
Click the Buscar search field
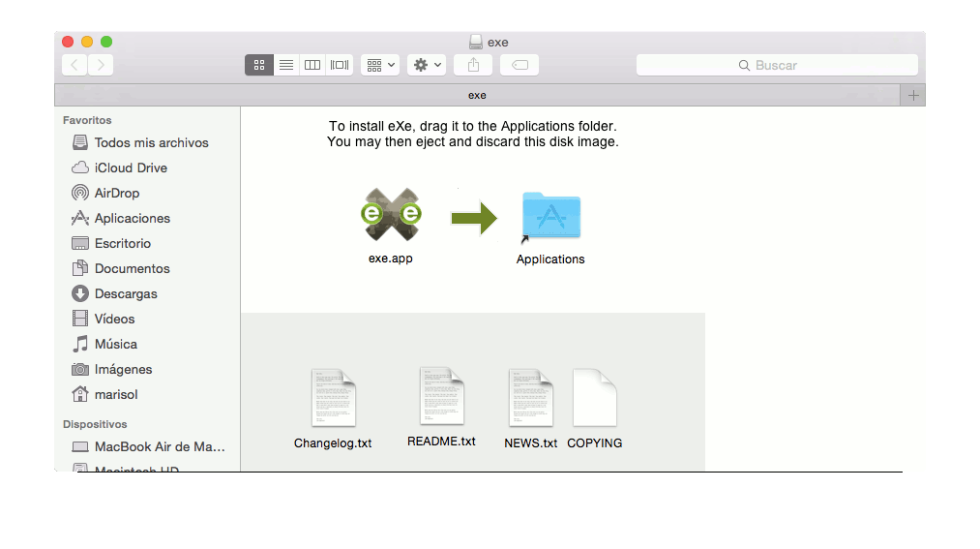(777, 65)
